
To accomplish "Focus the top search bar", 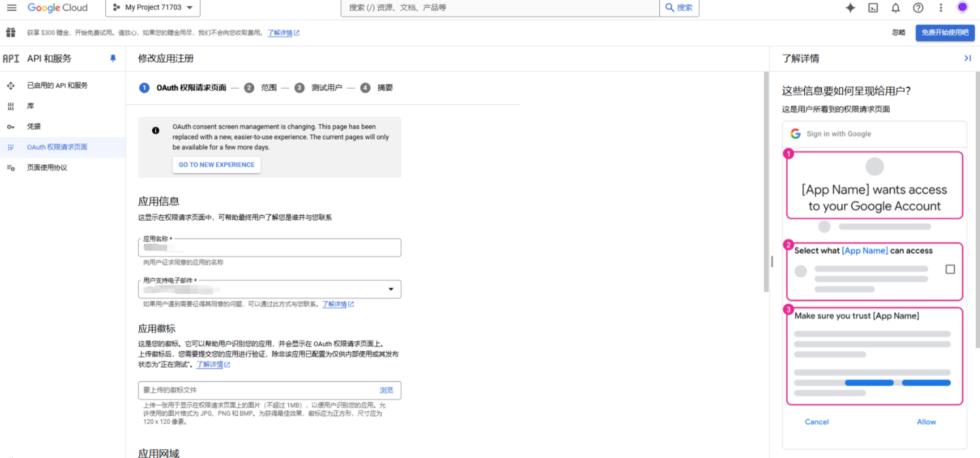I will [x=500, y=8].
